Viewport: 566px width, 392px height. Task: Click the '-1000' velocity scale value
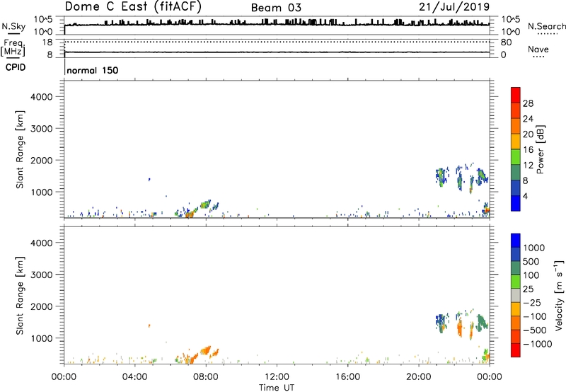coord(537,344)
